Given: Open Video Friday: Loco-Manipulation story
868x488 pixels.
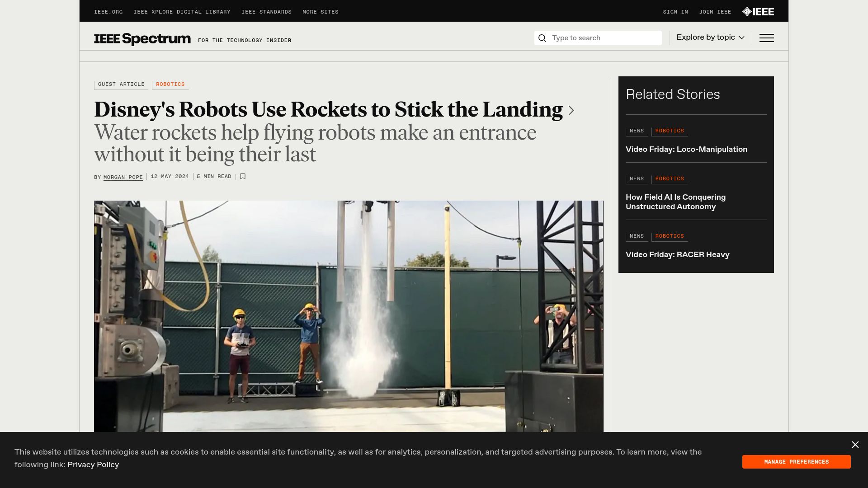Looking at the screenshot, I should tap(686, 150).
